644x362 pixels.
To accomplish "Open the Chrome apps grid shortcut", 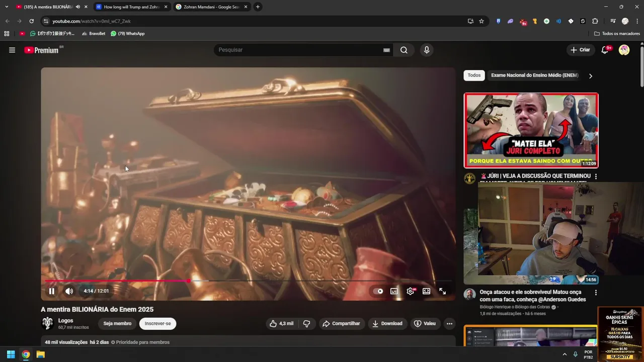I will click(7, 34).
